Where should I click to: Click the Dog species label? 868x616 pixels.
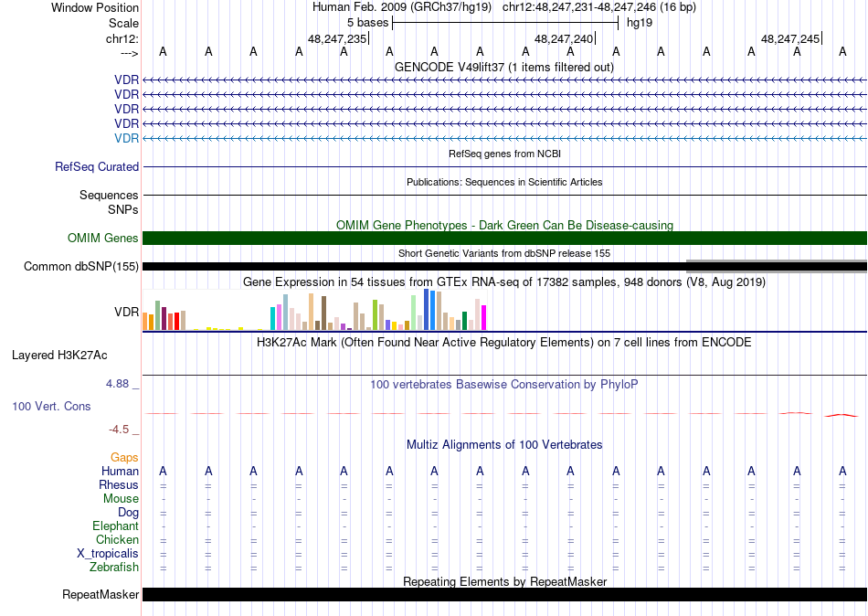(x=128, y=513)
